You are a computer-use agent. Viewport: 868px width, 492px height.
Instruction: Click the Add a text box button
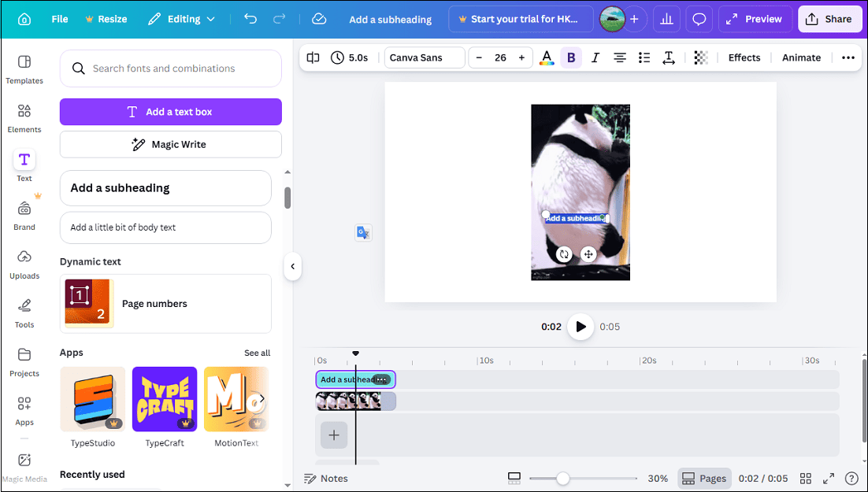coord(170,112)
